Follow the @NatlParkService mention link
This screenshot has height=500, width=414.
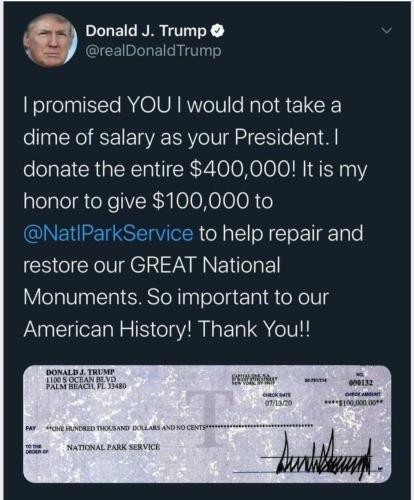pyautogui.click(x=108, y=233)
